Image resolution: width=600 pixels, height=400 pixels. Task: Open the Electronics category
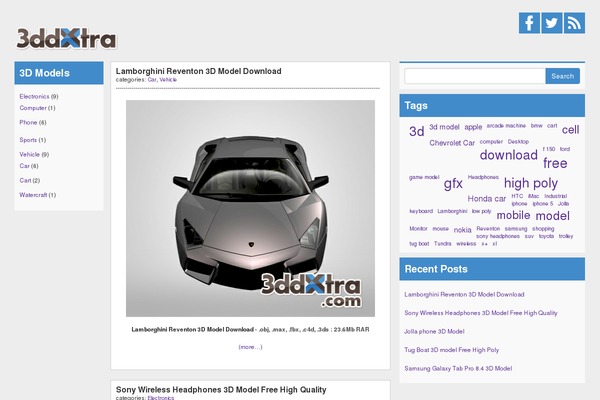[34, 96]
